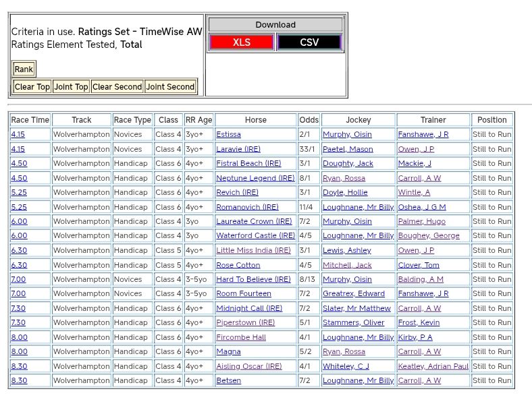
Task: Download ratings as XLS file
Action: click(x=241, y=42)
